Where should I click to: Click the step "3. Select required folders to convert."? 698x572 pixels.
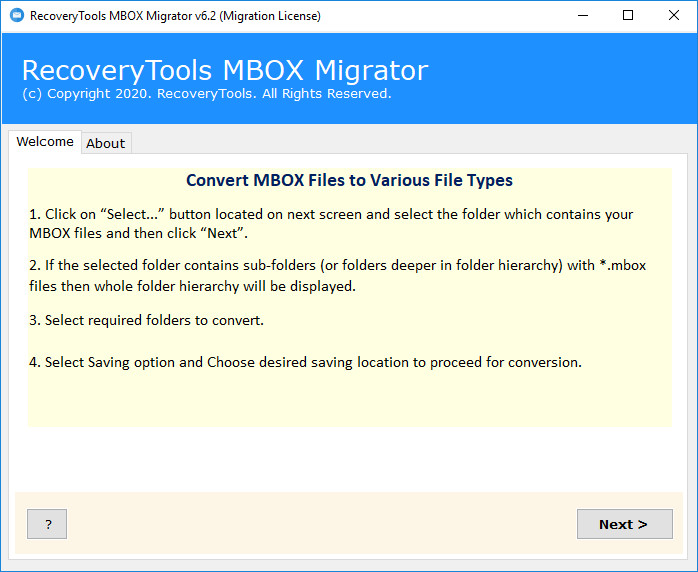click(x=146, y=320)
